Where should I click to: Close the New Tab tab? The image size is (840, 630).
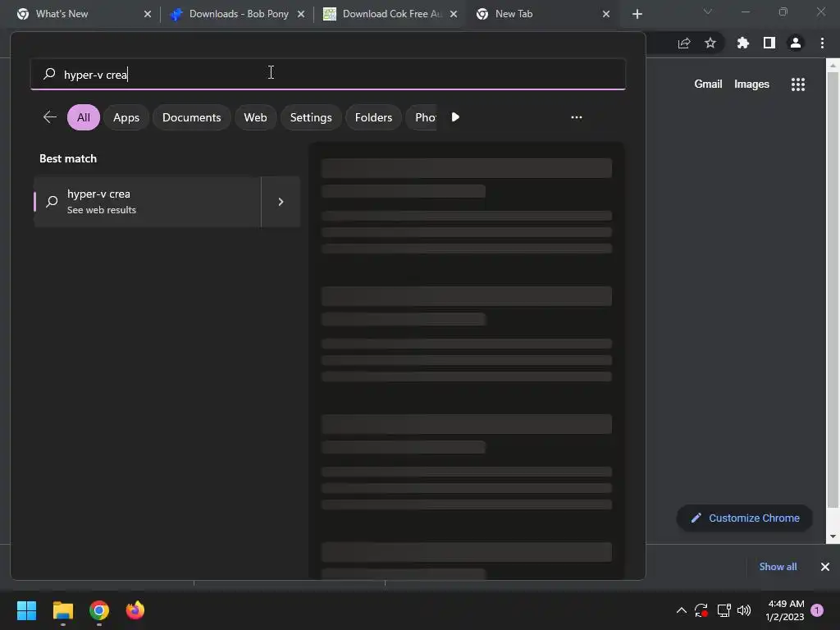pos(606,14)
